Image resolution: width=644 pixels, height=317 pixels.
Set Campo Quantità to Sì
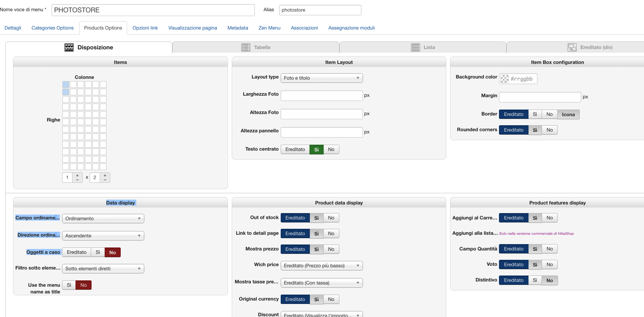pyautogui.click(x=535, y=249)
